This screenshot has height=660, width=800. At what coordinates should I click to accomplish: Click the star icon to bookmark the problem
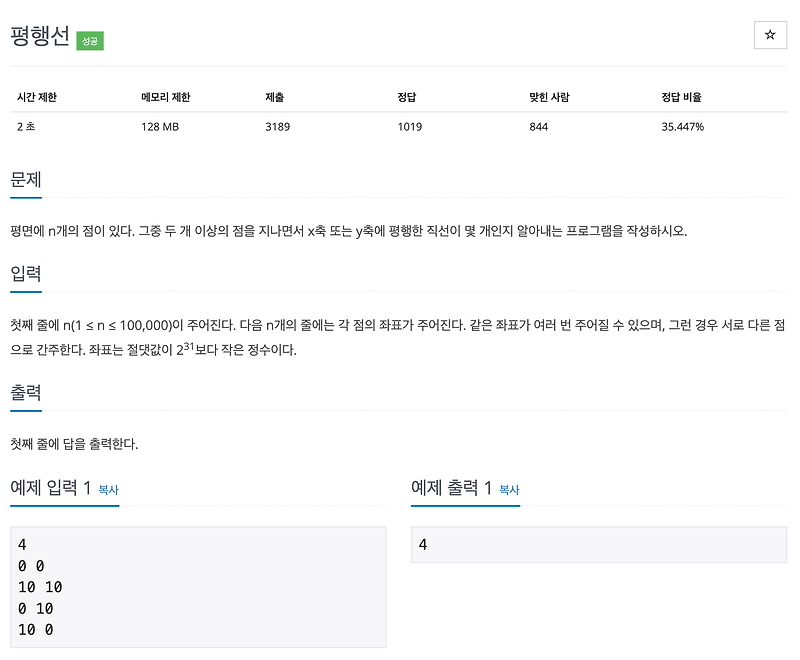tap(770, 36)
